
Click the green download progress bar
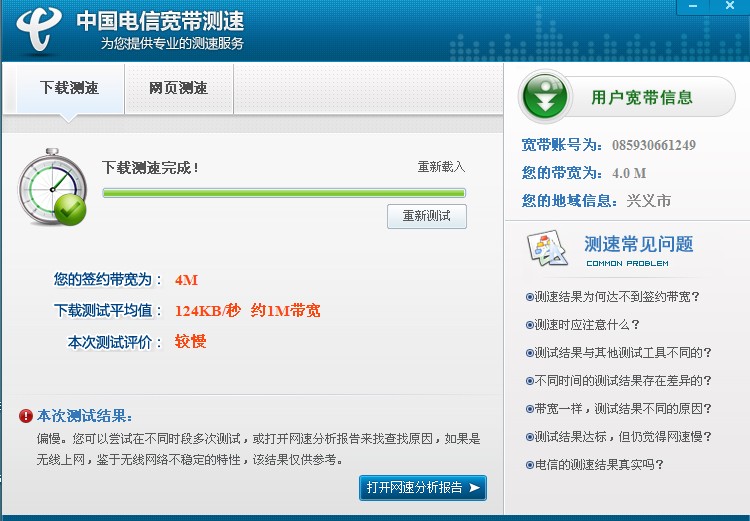coord(284,193)
